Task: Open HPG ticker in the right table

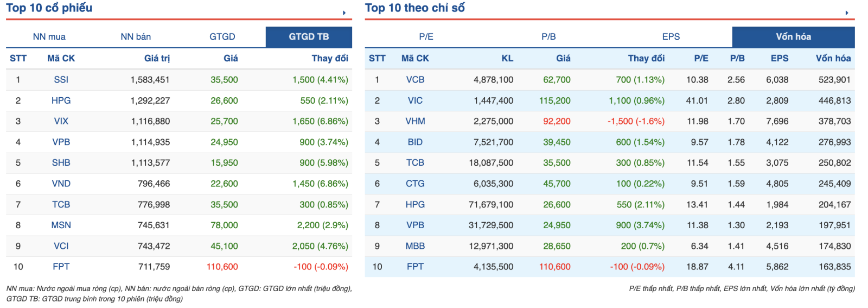Action: point(416,204)
